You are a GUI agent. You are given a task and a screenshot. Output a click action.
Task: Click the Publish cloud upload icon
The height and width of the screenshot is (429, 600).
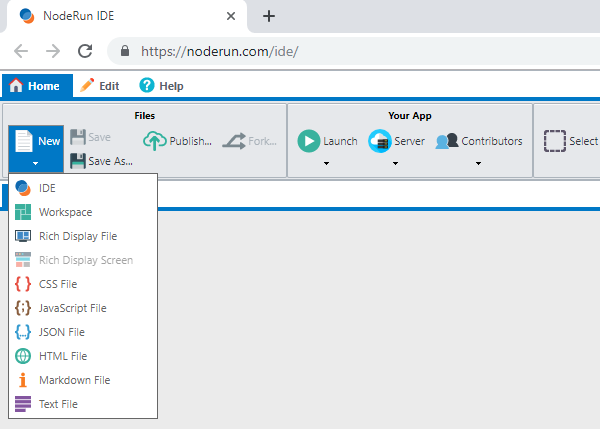(155, 141)
